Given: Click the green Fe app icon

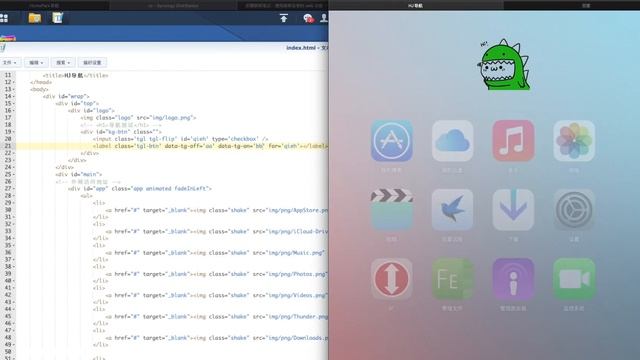Looking at the screenshot, I should click(x=452, y=279).
